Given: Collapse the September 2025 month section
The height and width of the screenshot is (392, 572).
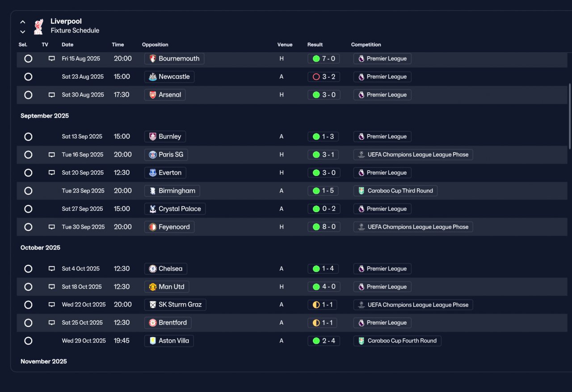Looking at the screenshot, I should pyautogui.click(x=45, y=116).
